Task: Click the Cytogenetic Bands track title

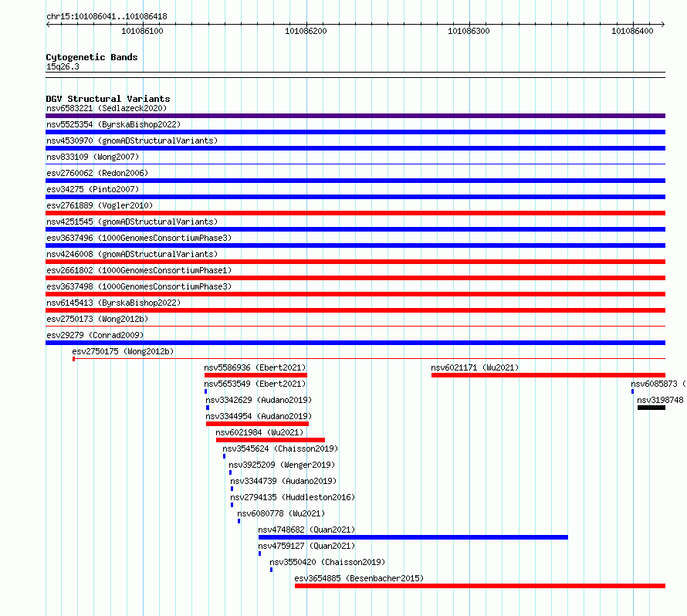Action: (x=92, y=57)
